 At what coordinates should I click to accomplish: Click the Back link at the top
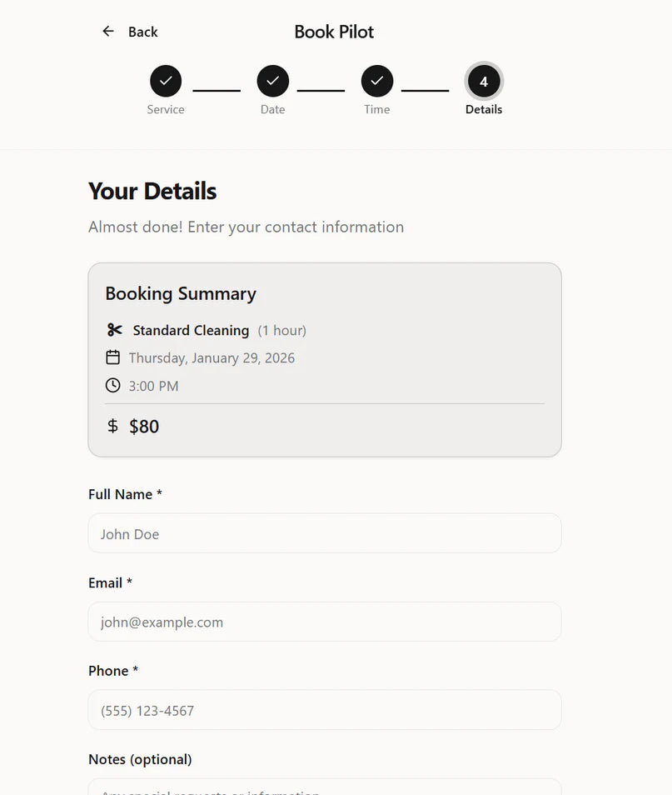pos(142,32)
